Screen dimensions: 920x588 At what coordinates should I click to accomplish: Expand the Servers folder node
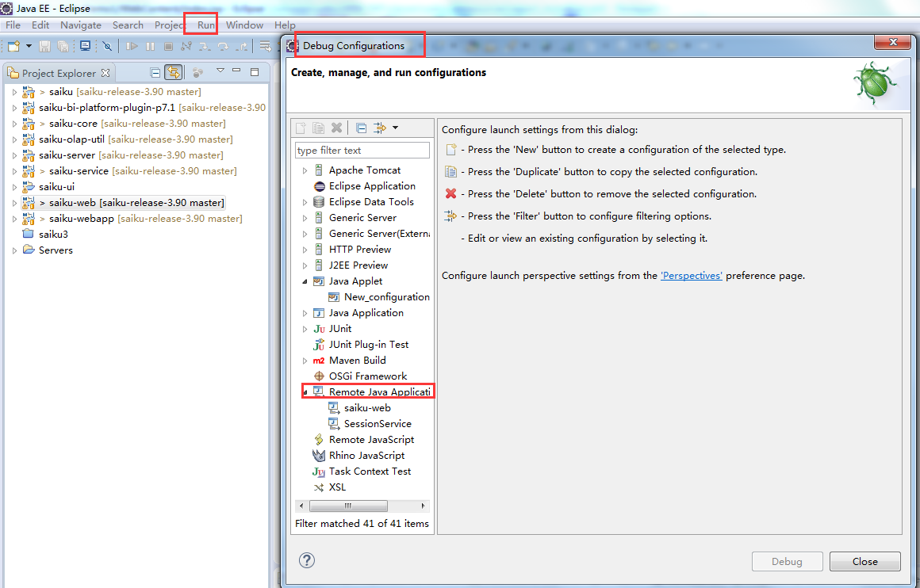[14, 250]
